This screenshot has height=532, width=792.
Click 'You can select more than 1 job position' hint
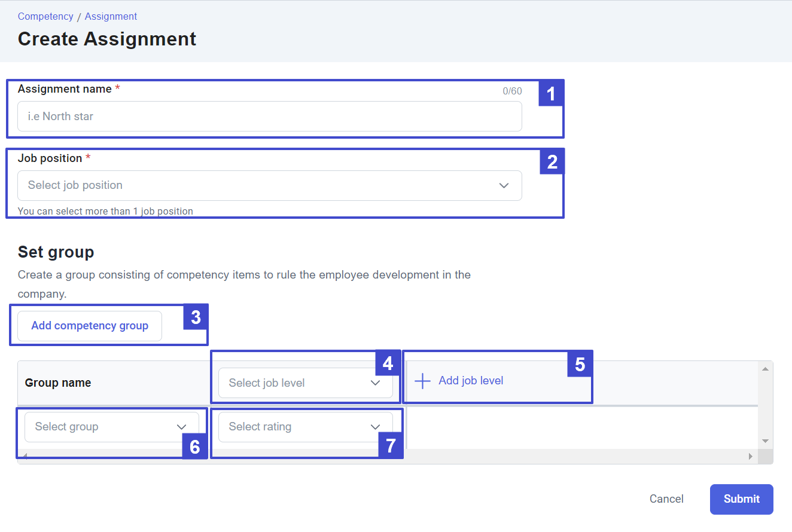[105, 211]
